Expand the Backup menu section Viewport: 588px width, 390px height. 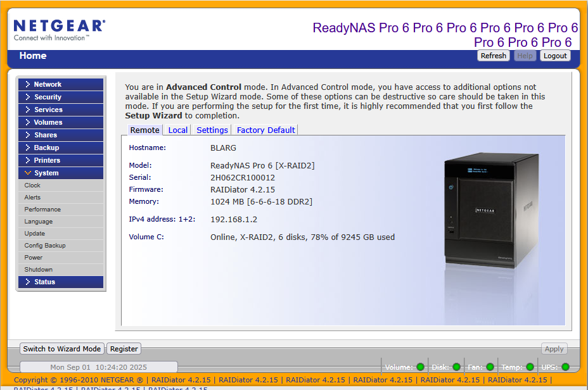tap(61, 148)
